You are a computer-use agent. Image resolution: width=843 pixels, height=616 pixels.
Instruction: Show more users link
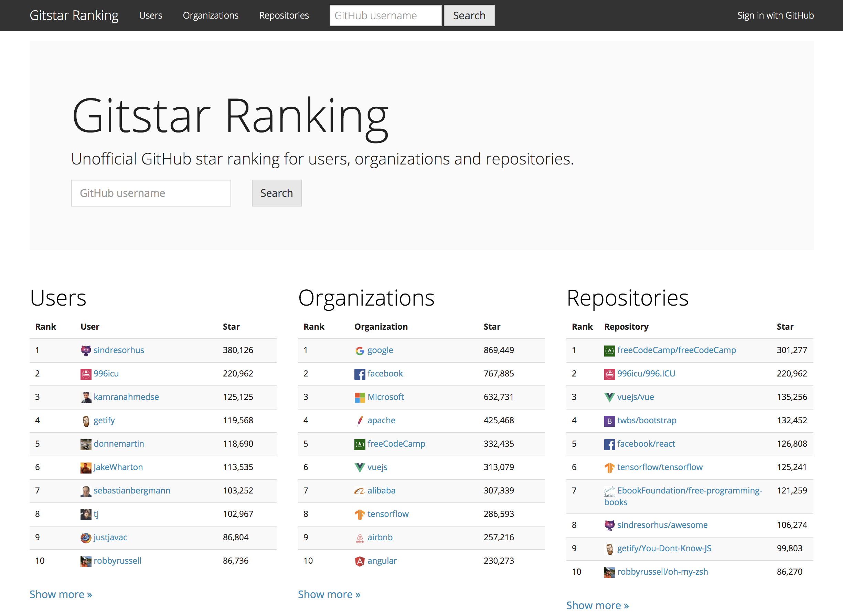[61, 594]
